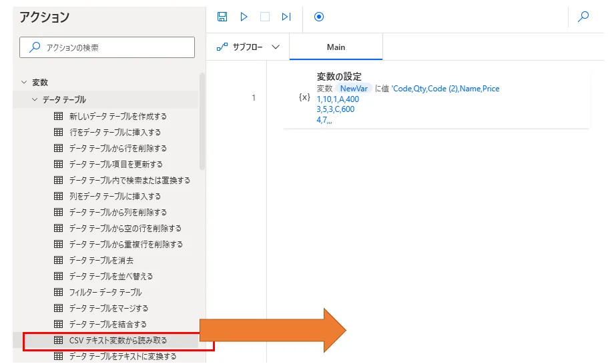Screen dimensions: 608x364
Task: Click the Stop flow square icon
Action: click(265, 17)
